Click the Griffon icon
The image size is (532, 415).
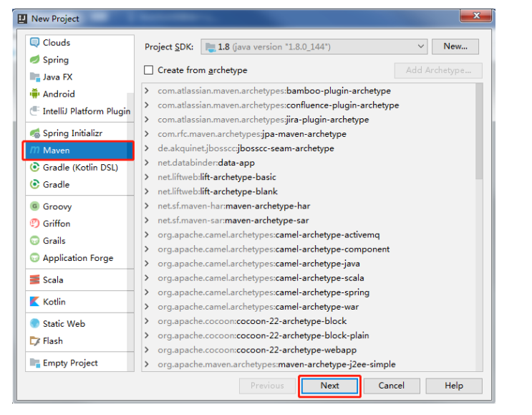pyautogui.click(x=34, y=224)
